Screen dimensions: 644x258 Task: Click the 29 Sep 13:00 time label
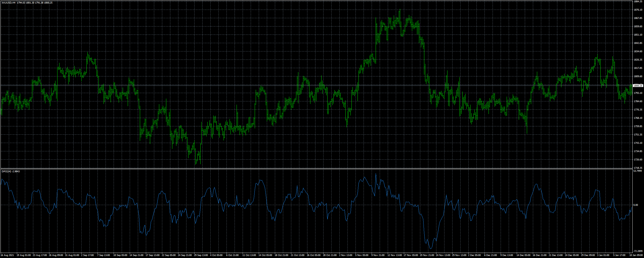tap(201, 255)
